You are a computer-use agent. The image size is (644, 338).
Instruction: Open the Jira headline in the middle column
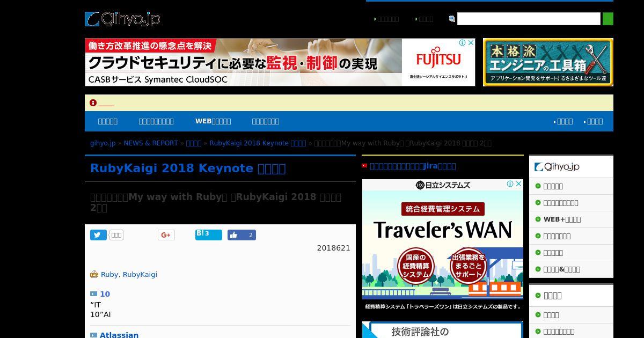pyautogui.click(x=413, y=166)
